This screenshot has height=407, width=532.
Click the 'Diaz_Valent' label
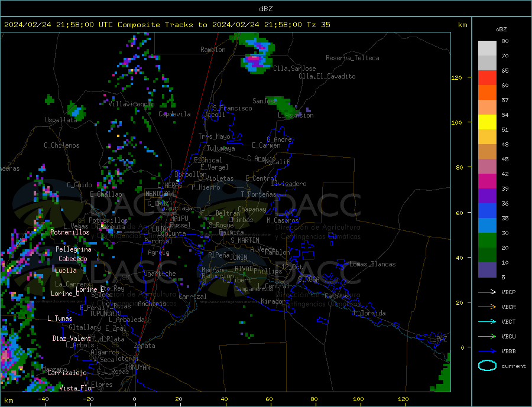tap(72, 338)
